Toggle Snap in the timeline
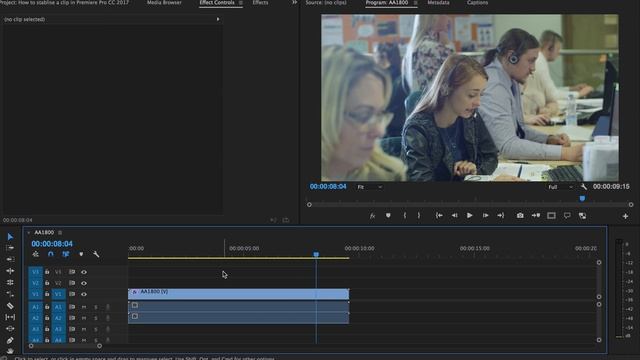 coord(51,254)
